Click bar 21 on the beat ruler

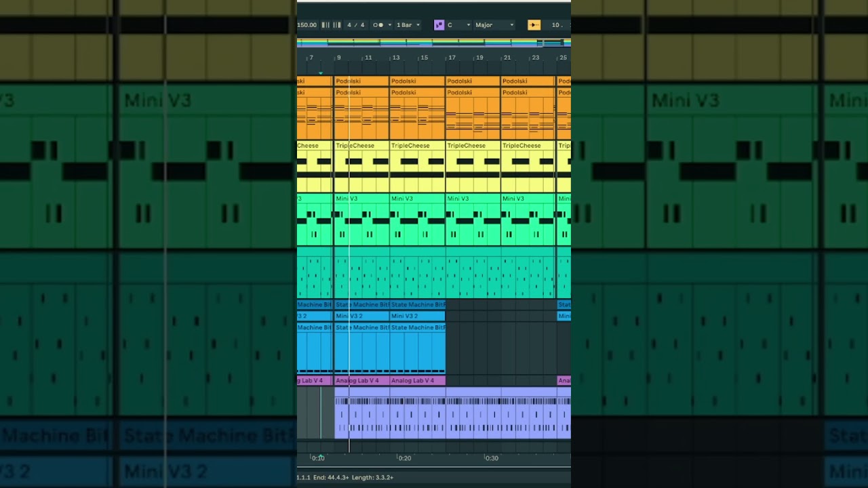507,58
